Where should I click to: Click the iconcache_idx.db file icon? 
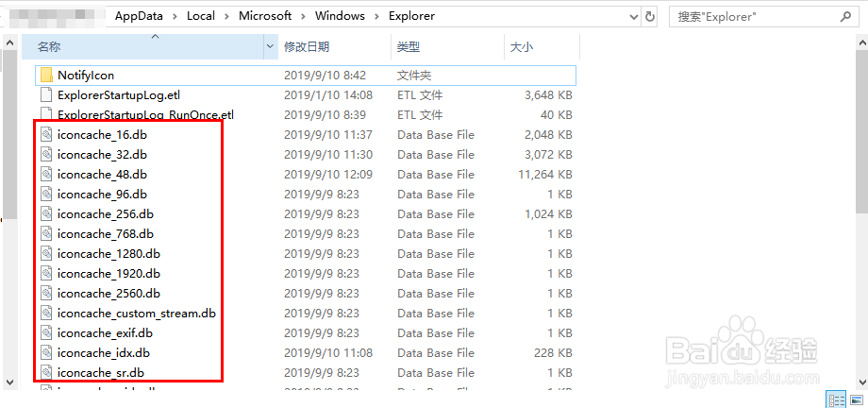(x=46, y=353)
